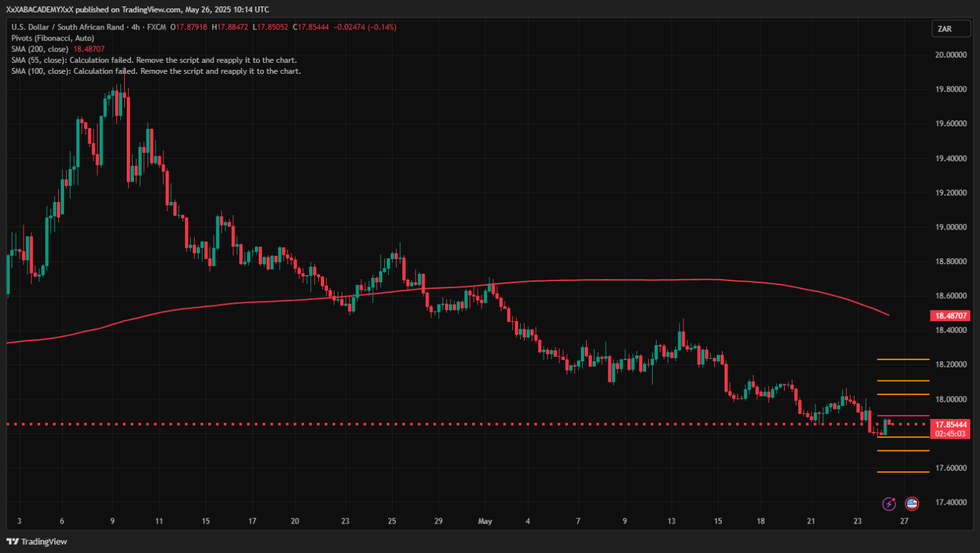
Task: Select the Pivots (Fibonacci, Auto) indicator legend
Action: tap(52, 38)
